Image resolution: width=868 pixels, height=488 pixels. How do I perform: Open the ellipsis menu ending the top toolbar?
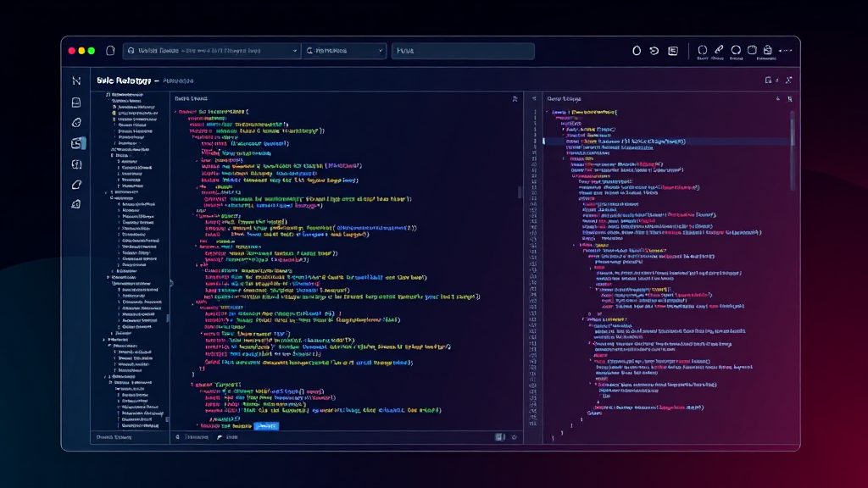coord(785,50)
